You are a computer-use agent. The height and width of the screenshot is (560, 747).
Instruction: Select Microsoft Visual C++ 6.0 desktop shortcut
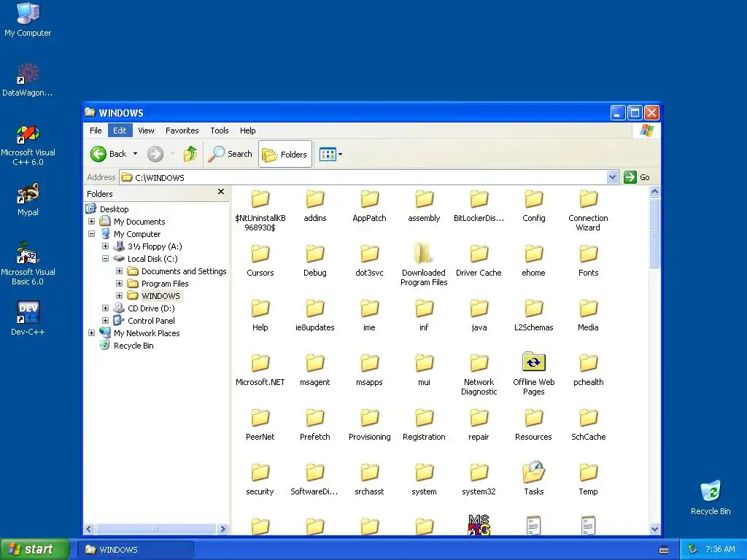point(28,145)
